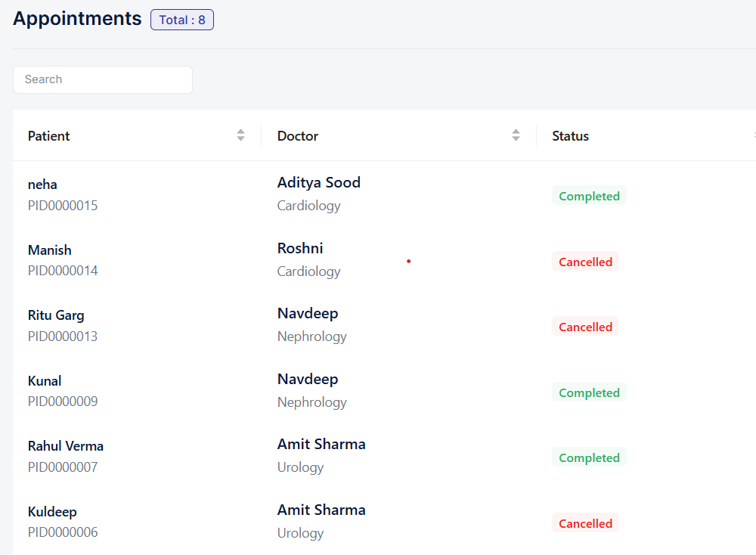Screen dimensions: 756x555
Task: Open Rahul Verma's patient entry
Action: click(x=66, y=446)
